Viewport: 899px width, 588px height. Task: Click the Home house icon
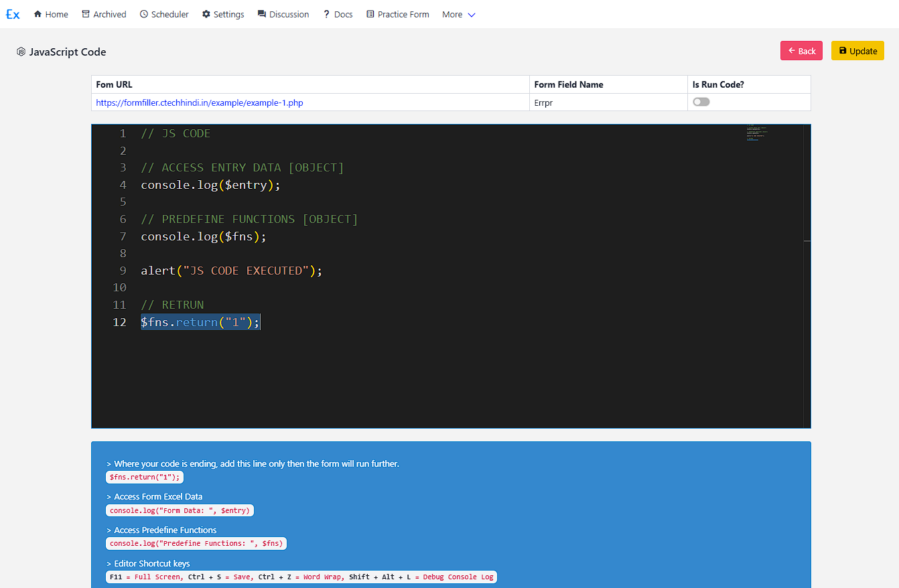(x=38, y=14)
